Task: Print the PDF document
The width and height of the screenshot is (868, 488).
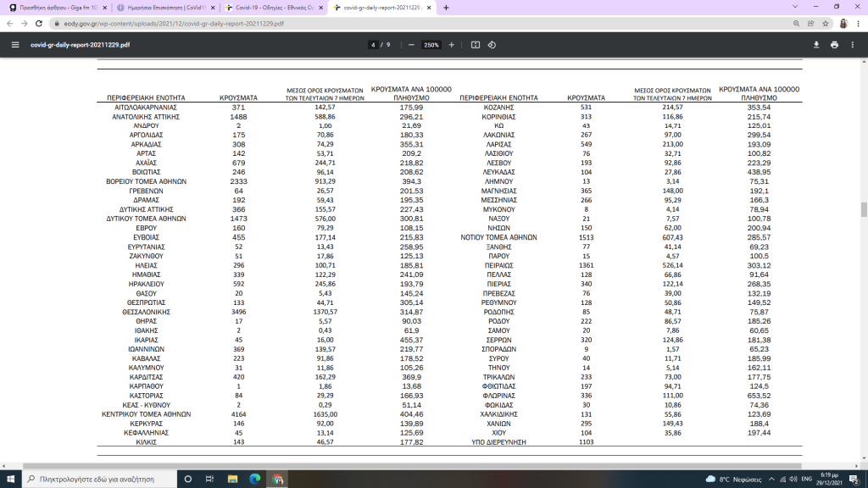Action: click(834, 45)
